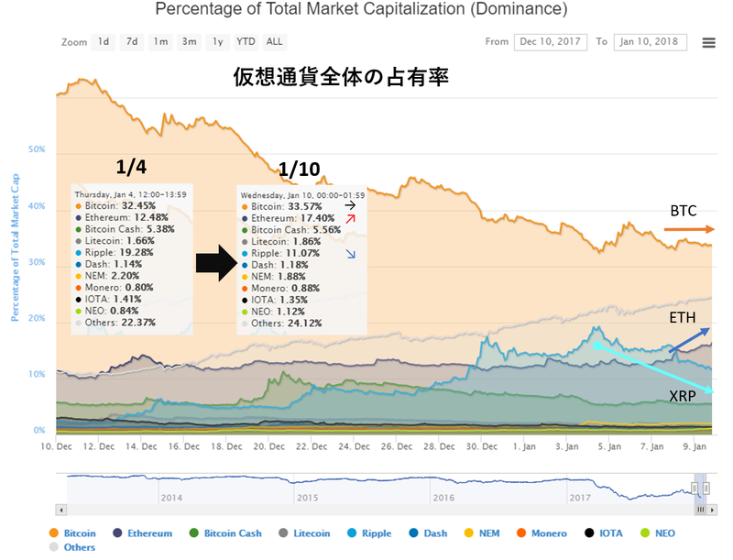Screen dimensions: 733x560
Task: Click the navigator scrollbar right arrow
Action: click(x=712, y=510)
